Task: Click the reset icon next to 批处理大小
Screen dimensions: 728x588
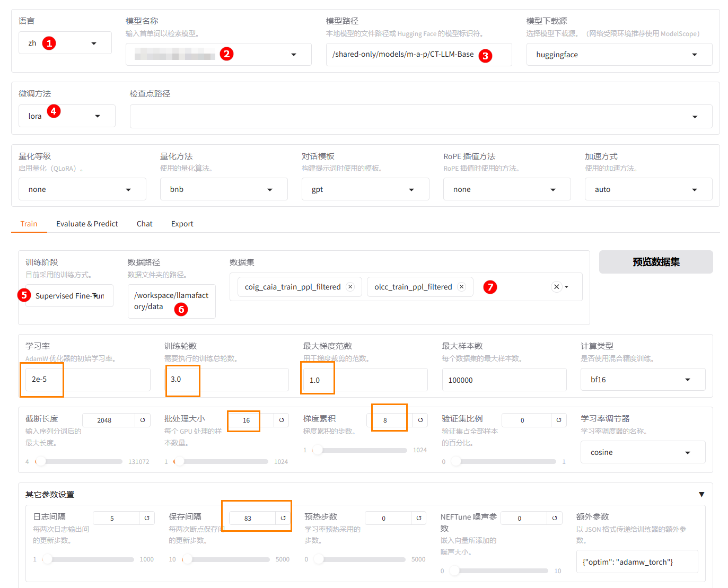Action: 282,420
